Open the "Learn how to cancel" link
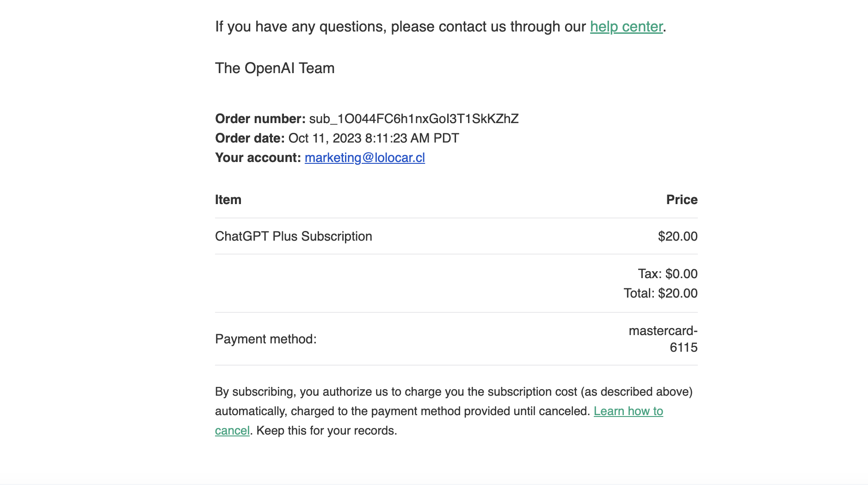This screenshot has width=868, height=485. (628, 411)
